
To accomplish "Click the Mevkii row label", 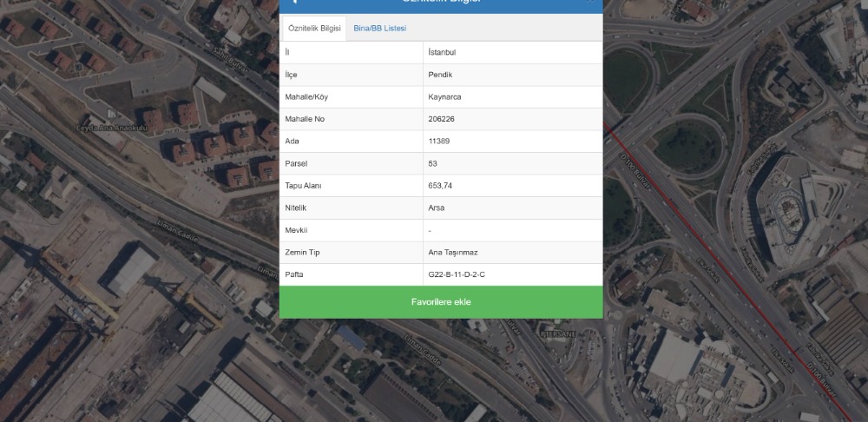I will [296, 230].
